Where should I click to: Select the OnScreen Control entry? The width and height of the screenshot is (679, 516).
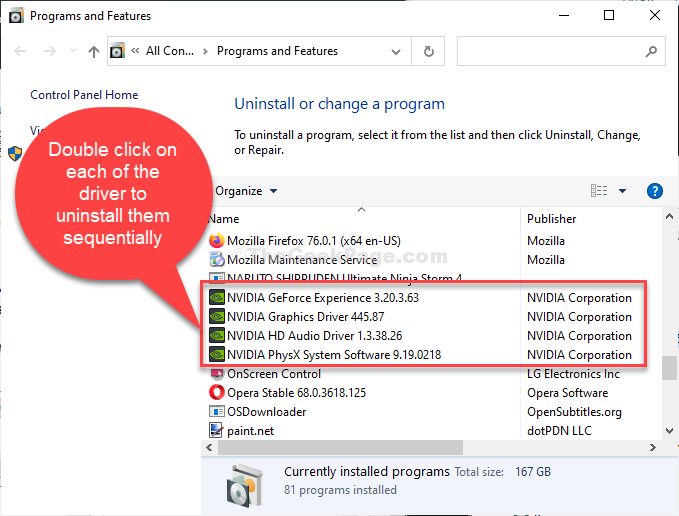coord(274,374)
